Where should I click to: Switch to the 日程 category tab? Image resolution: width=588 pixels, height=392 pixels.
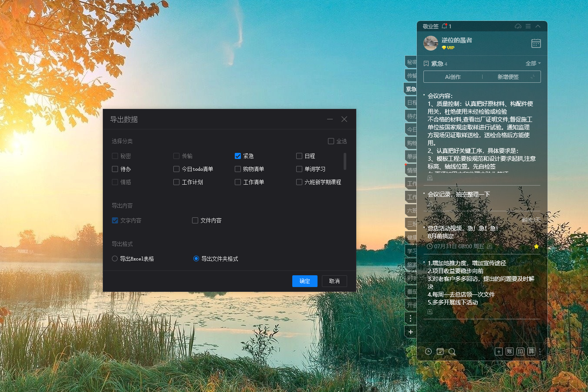click(x=411, y=102)
